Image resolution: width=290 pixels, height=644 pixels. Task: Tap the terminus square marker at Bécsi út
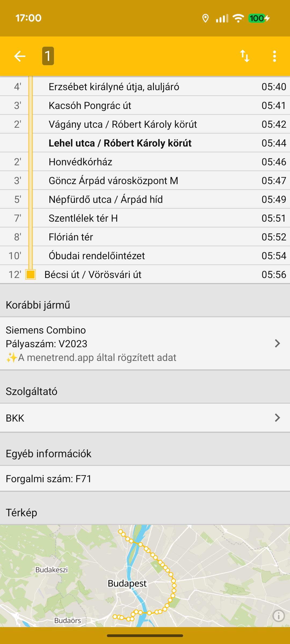31,275
